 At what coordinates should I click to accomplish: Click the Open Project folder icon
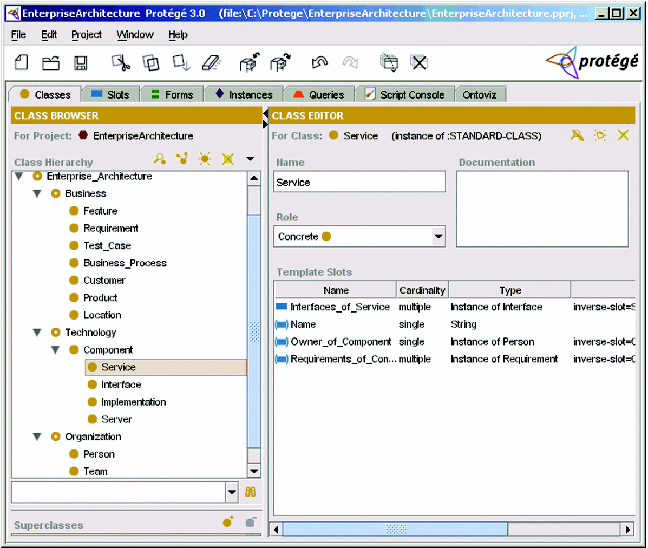point(51,63)
